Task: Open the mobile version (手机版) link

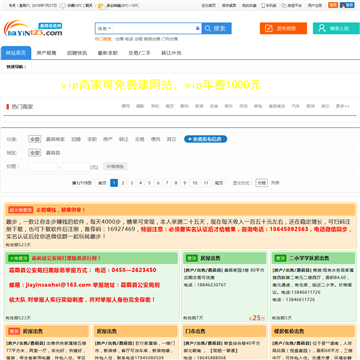Action: tap(269, 5)
